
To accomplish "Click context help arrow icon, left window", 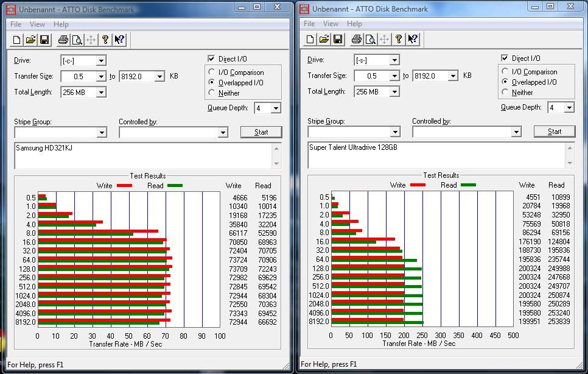I will (x=119, y=40).
